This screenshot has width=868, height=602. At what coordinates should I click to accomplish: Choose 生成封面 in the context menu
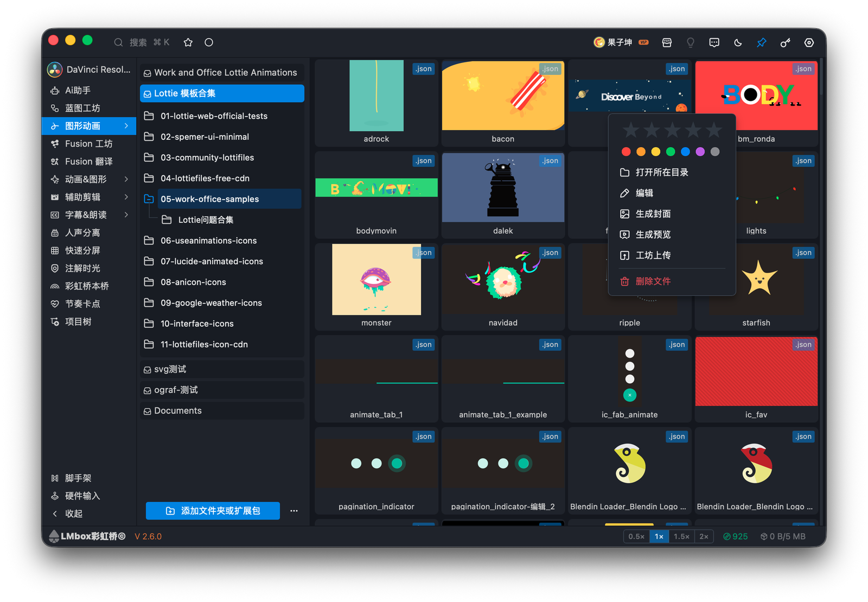pyautogui.click(x=672, y=213)
